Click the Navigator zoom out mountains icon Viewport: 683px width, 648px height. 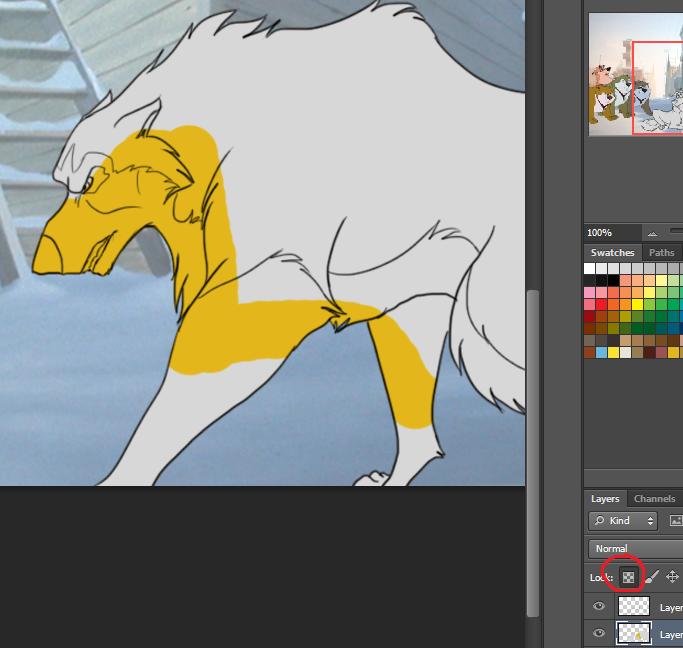coord(652,233)
